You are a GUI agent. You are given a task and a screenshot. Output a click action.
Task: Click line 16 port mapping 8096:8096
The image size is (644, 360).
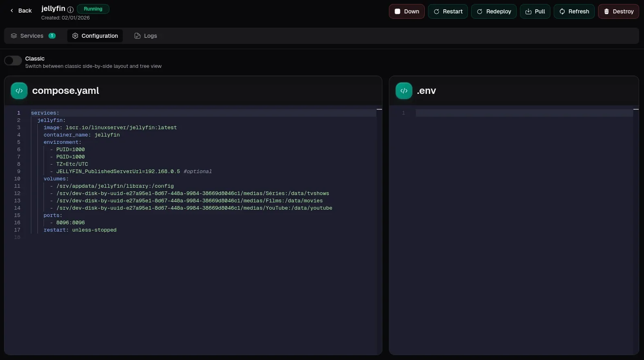pyautogui.click(x=70, y=223)
